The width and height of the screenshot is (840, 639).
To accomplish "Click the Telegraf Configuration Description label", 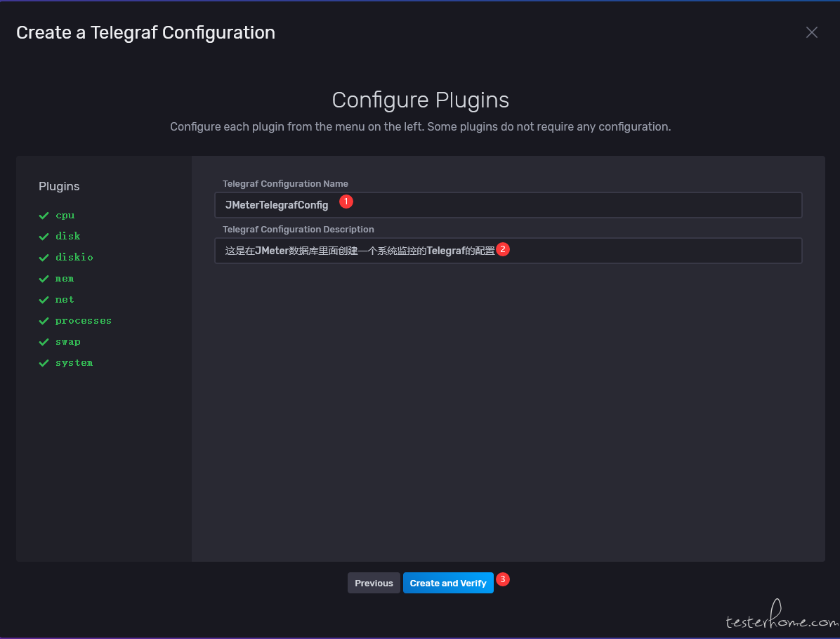I will (298, 229).
